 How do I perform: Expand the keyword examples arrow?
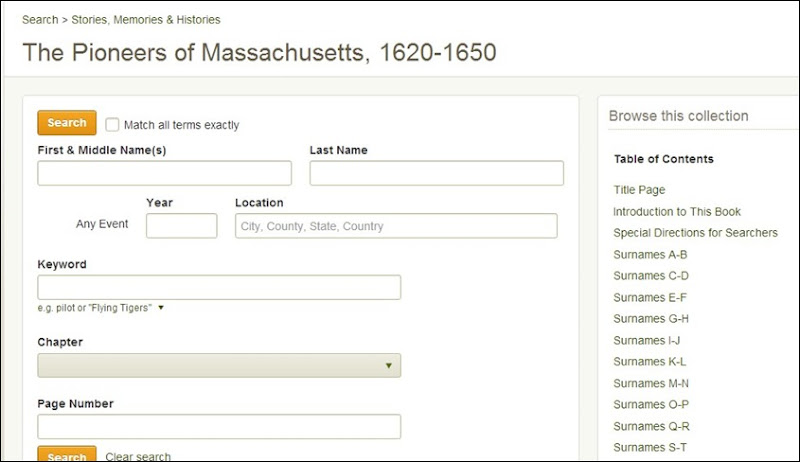tap(161, 308)
